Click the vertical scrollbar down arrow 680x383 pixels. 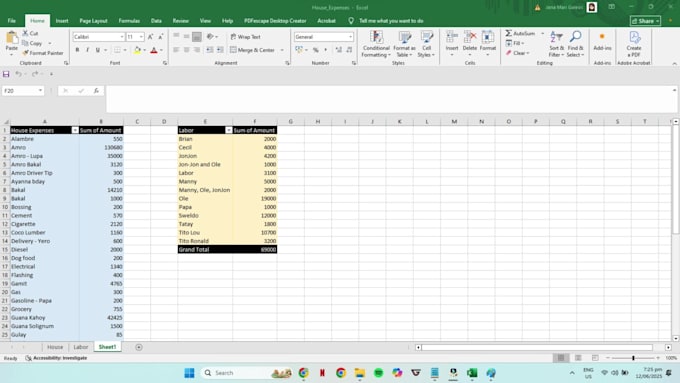pyautogui.click(x=676, y=338)
